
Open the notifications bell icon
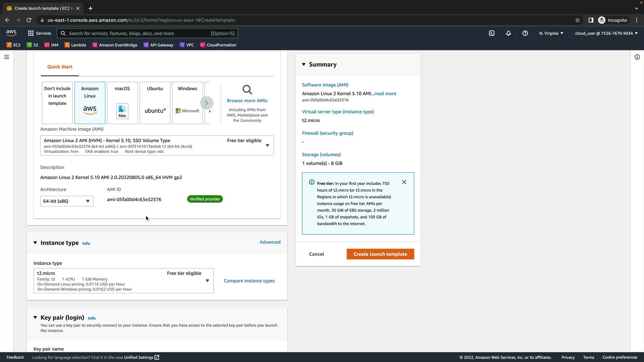508,33
